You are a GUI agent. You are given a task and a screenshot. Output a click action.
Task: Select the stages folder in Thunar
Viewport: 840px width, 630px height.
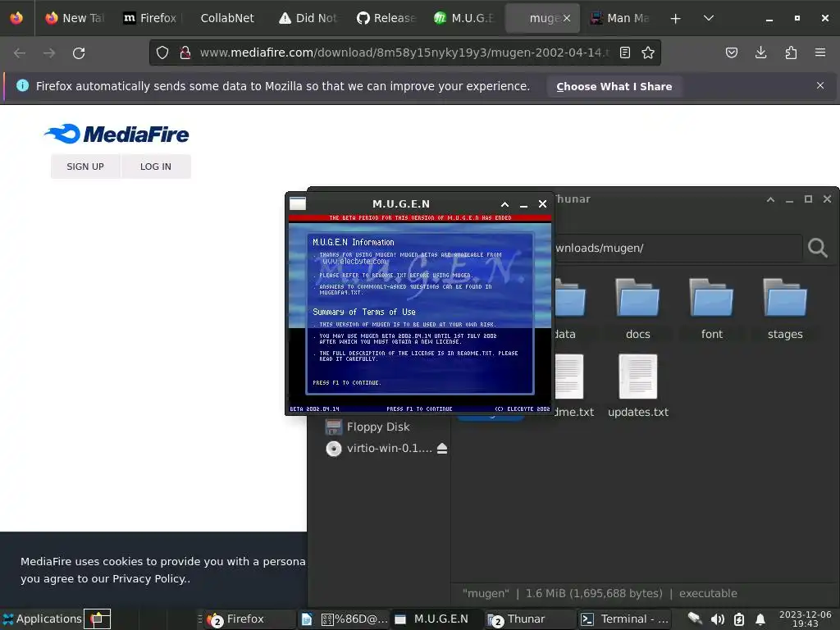(785, 309)
